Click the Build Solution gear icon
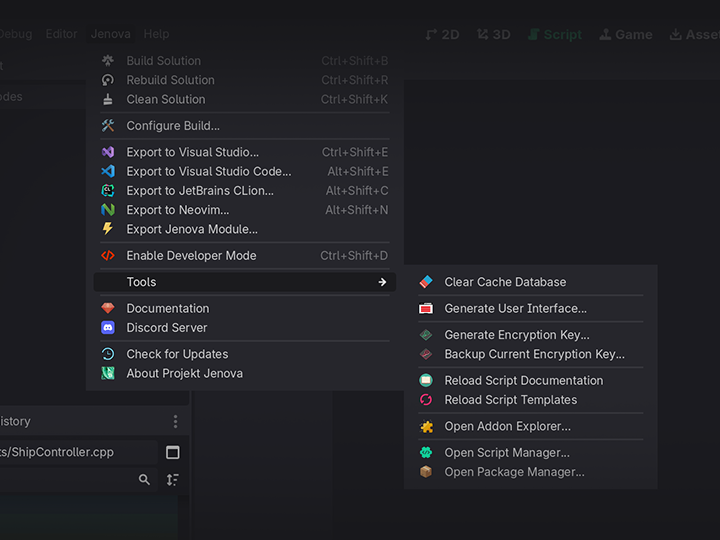Viewport: 720px width, 540px height. pos(108,61)
